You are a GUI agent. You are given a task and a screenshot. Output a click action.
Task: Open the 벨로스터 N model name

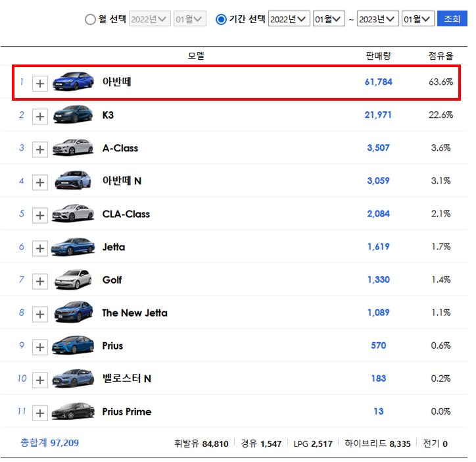[x=127, y=378]
